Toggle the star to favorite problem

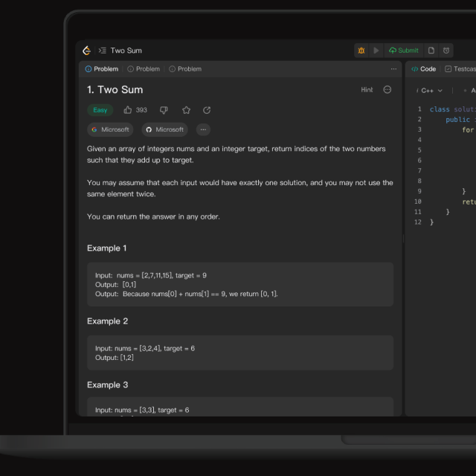tap(186, 110)
